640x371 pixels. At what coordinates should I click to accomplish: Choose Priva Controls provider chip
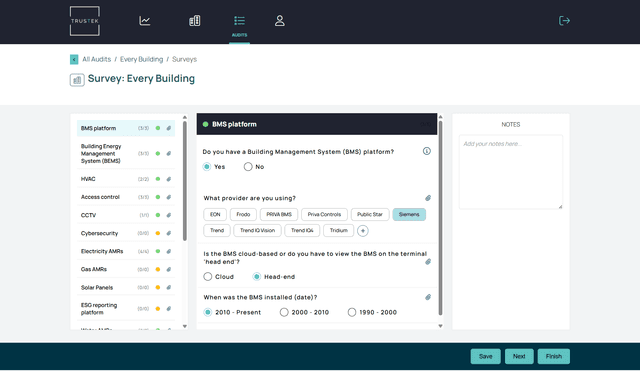[x=324, y=214]
